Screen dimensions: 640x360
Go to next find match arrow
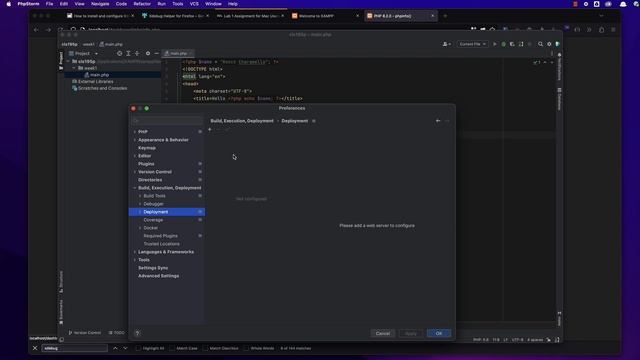coord(125,348)
